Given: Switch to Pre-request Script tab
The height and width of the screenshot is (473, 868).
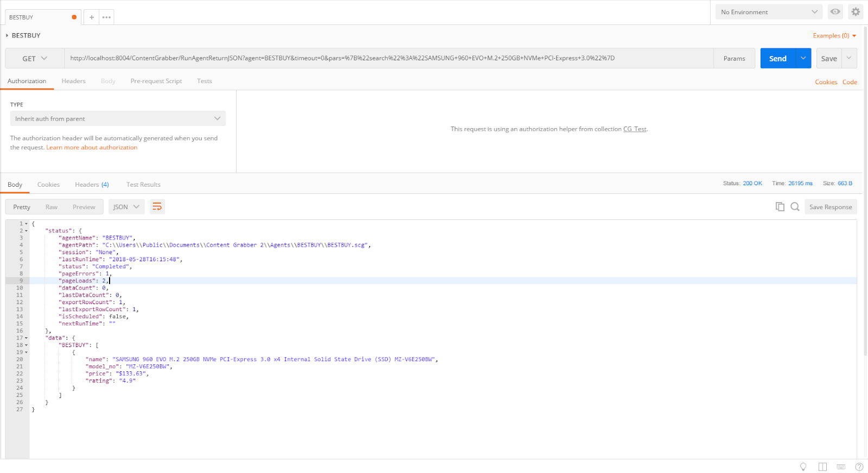Looking at the screenshot, I should coord(156,81).
